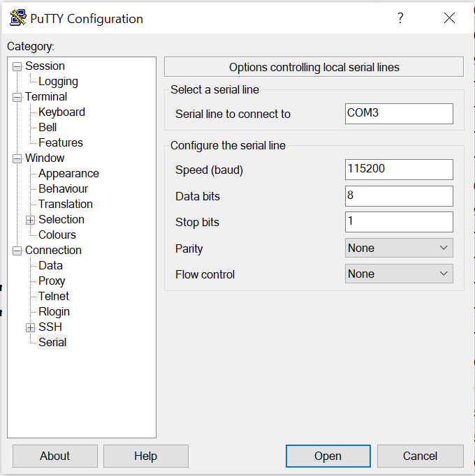
Task: Collapse the Connection tree node
Action: pyautogui.click(x=17, y=251)
